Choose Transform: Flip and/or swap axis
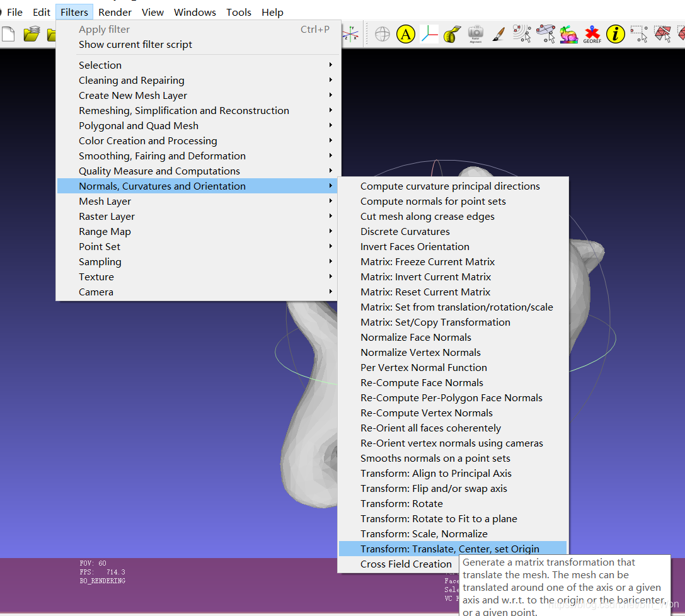The image size is (685, 616). (x=452, y=489)
